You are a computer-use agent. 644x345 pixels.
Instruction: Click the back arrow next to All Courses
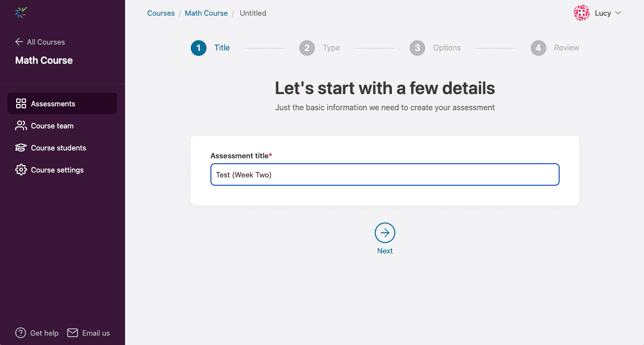(x=18, y=42)
